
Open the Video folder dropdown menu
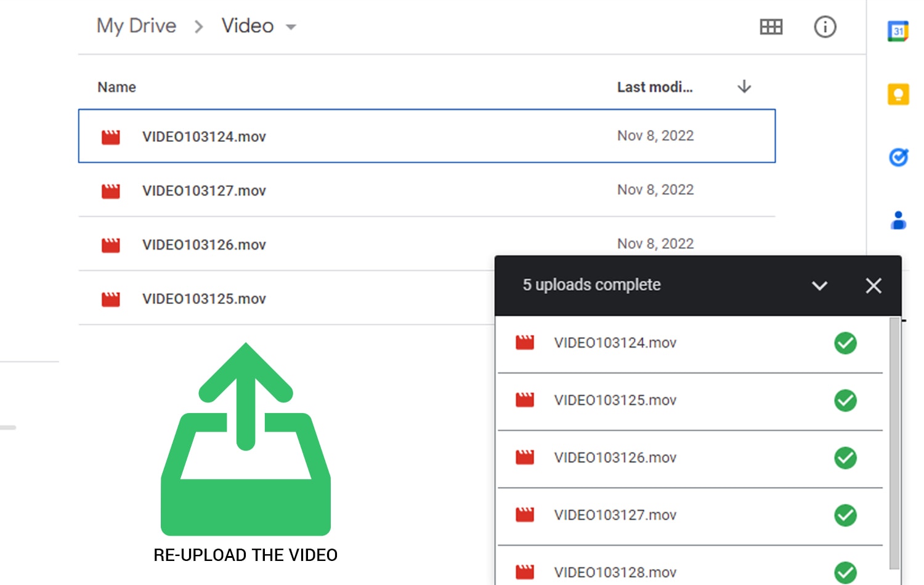291,27
